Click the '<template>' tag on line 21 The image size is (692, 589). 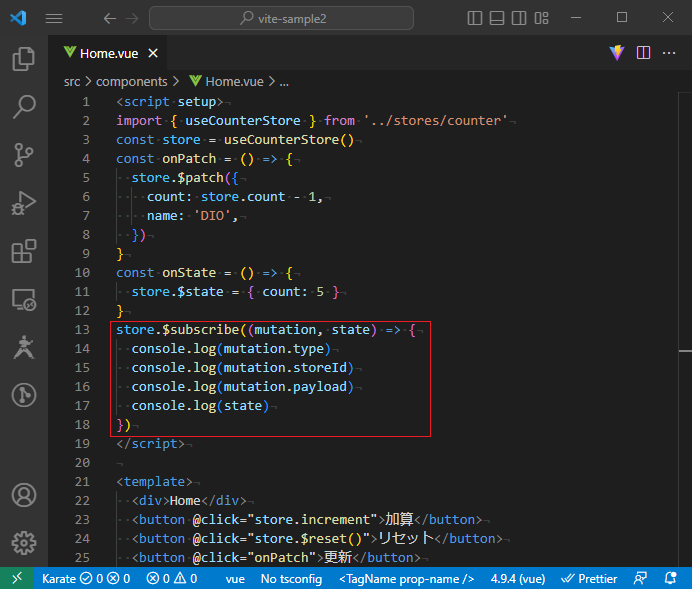tap(154, 481)
